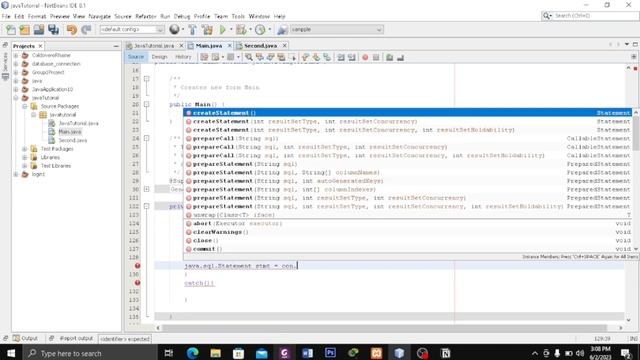Expand the GroupProject project node
Image resolution: width=640 pixels, height=360 pixels.
pyautogui.click(x=16, y=72)
